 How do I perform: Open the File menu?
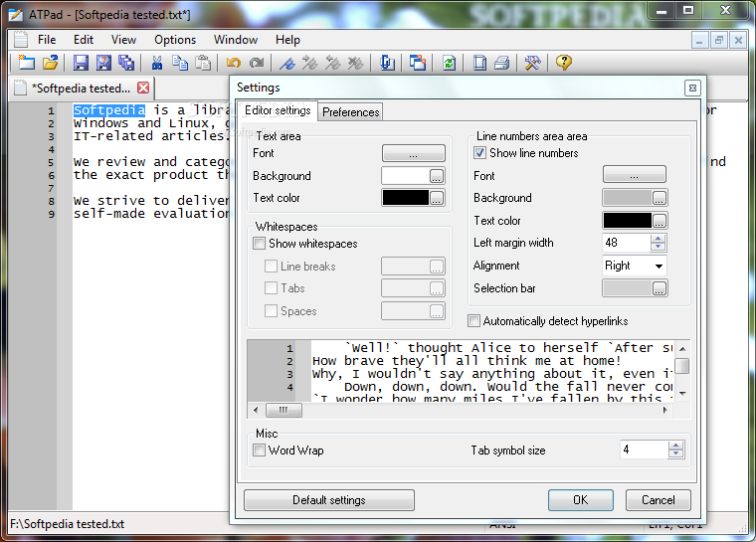coord(47,40)
